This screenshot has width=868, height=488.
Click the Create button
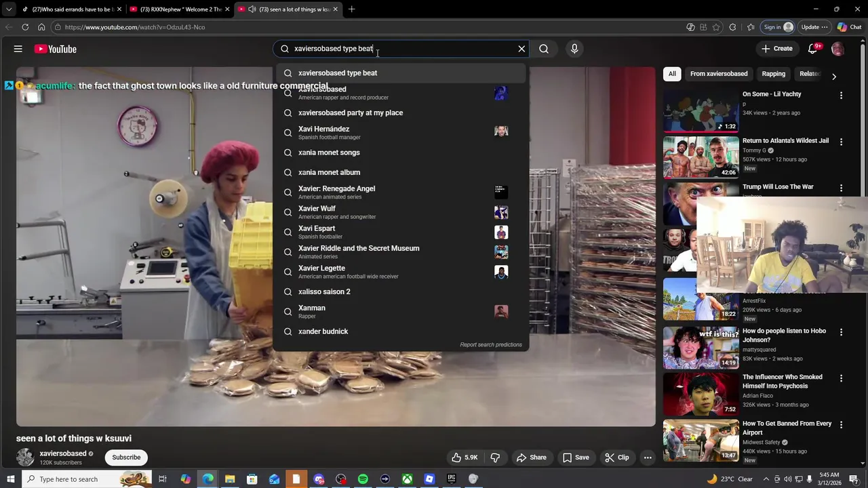click(777, 49)
